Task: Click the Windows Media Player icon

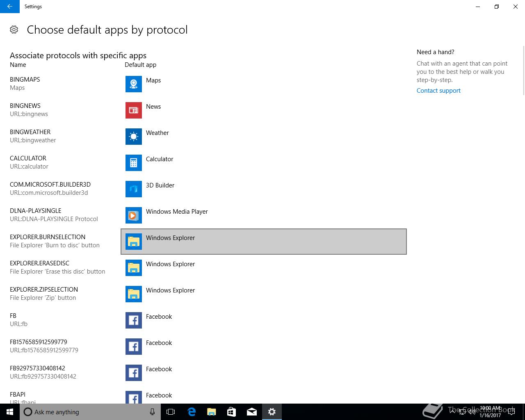Action: pos(134,215)
